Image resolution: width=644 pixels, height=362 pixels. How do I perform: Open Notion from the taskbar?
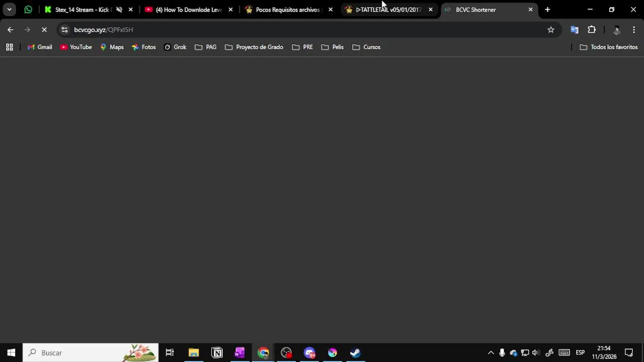(217, 352)
